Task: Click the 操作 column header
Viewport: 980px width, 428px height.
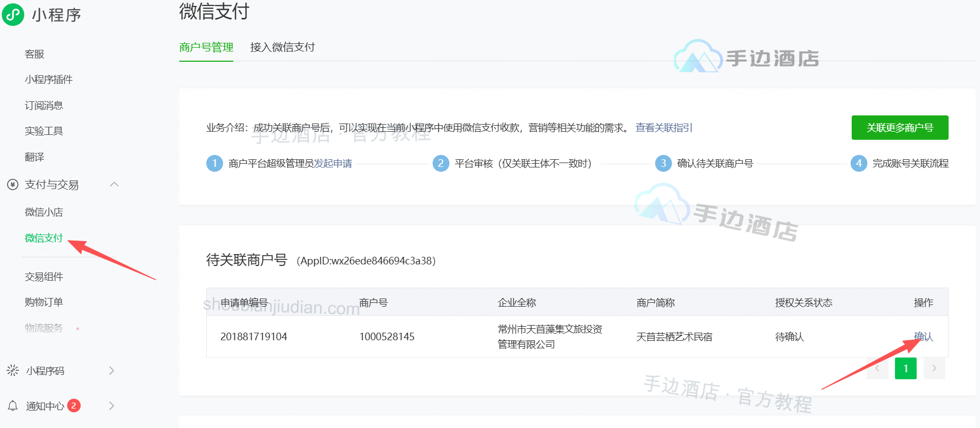Action: [924, 303]
